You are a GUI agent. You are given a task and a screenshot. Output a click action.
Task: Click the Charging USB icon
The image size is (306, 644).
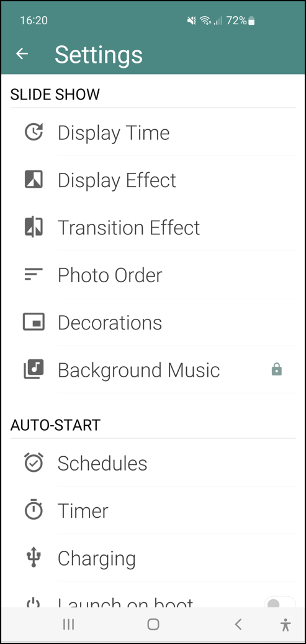point(34,558)
